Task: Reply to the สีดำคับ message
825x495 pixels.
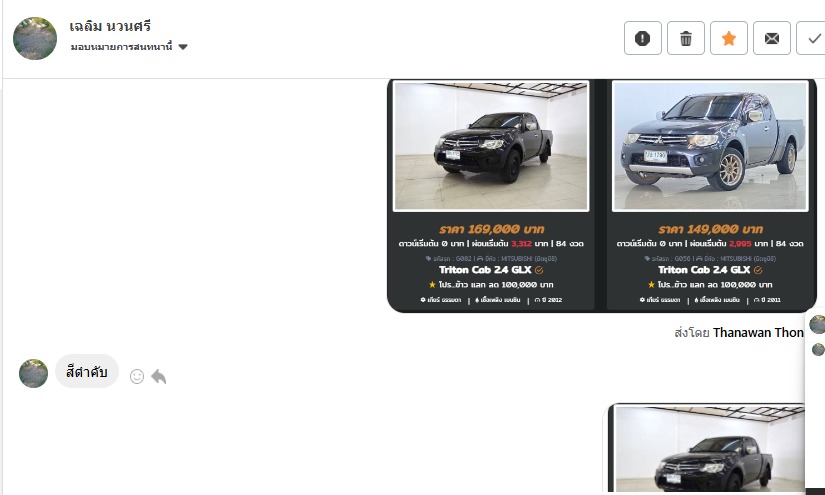Action: click(158, 377)
